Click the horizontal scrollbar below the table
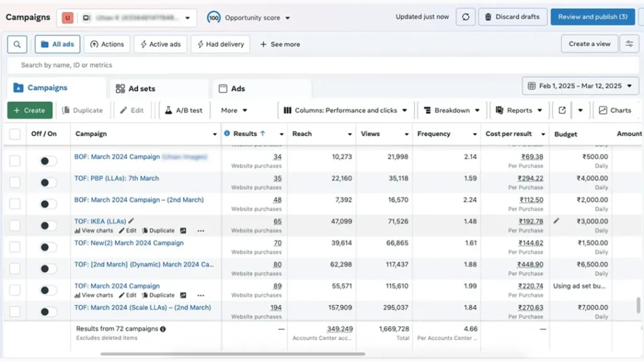The image size is (644, 362). click(x=233, y=354)
